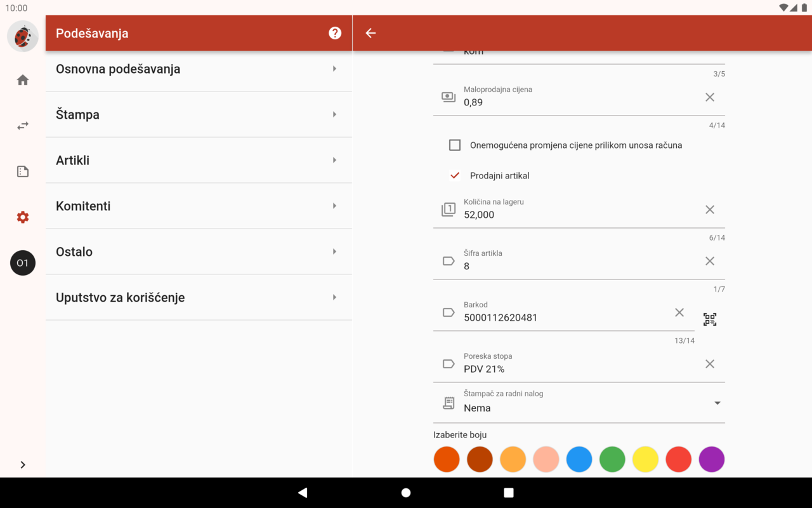Open Štampač za radni nalog dropdown

579,403
